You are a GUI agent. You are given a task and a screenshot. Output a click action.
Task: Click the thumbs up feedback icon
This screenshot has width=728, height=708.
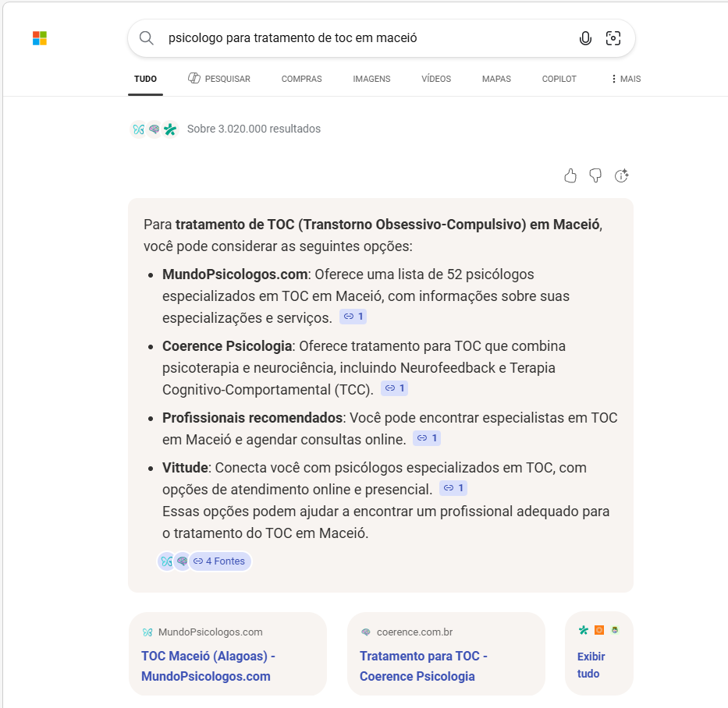click(x=570, y=176)
